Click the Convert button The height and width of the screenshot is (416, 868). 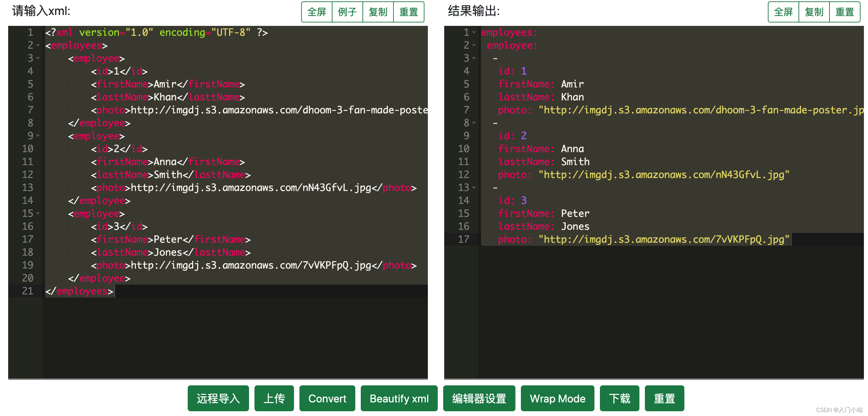pos(327,398)
